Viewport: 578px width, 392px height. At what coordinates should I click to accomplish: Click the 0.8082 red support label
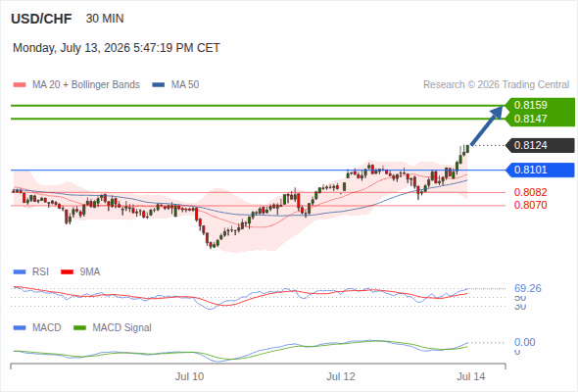coord(530,192)
